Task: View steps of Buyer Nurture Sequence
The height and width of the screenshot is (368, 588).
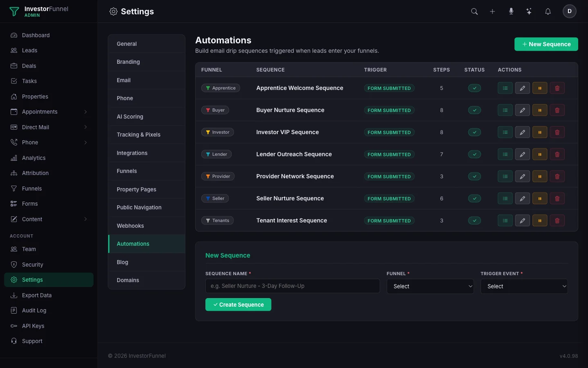Action: [505, 110]
